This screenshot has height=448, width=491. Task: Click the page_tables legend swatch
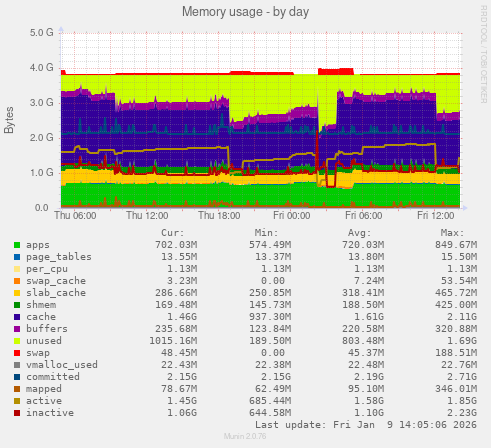point(17,257)
